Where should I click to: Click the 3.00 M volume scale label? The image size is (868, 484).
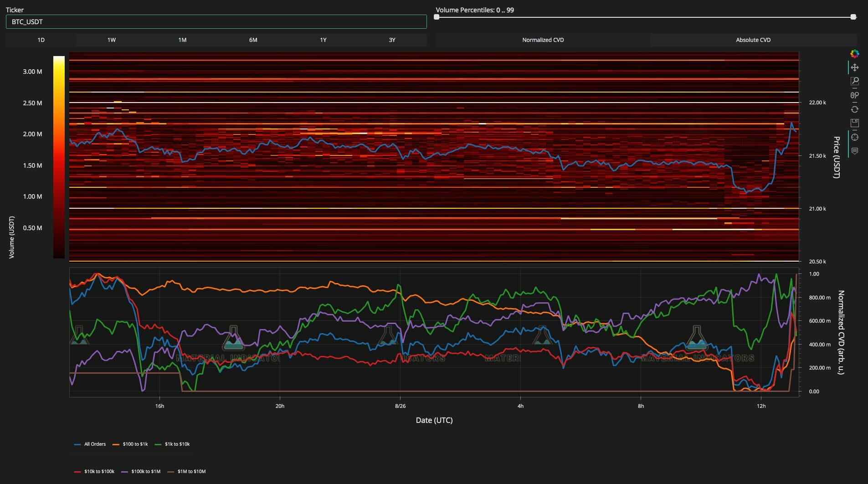pyautogui.click(x=32, y=72)
